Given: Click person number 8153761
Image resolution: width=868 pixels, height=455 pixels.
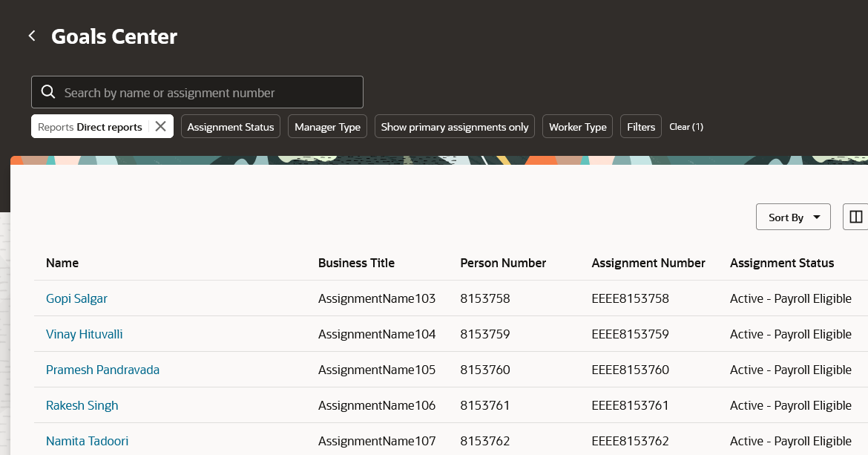Looking at the screenshot, I should coord(485,405).
